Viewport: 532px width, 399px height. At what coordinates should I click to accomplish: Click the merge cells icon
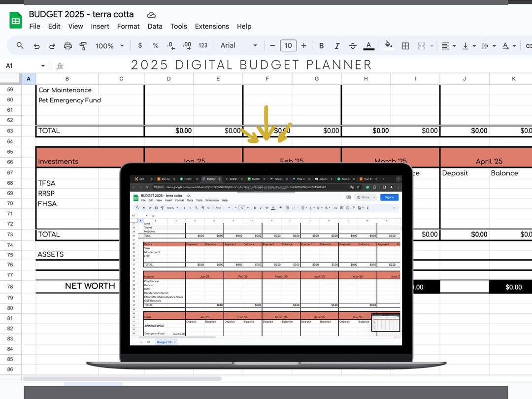coord(421,46)
